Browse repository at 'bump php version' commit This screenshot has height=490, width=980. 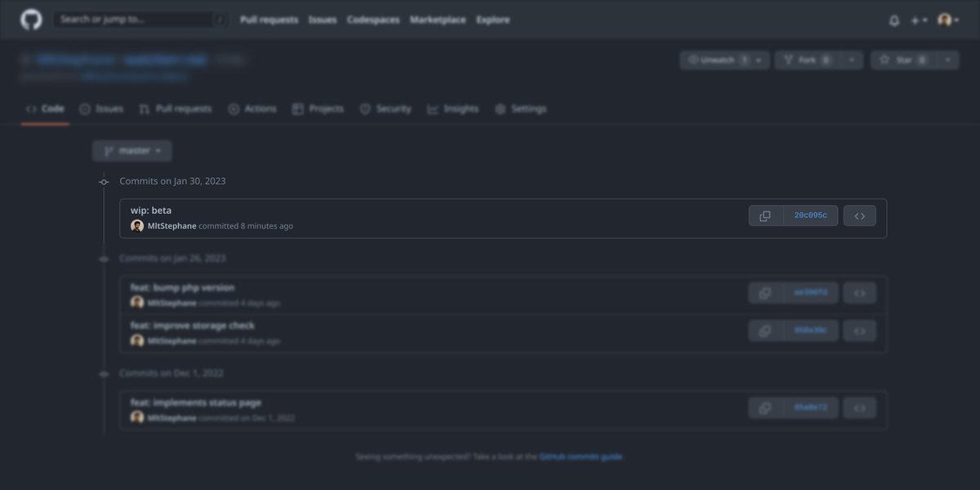[x=859, y=292]
